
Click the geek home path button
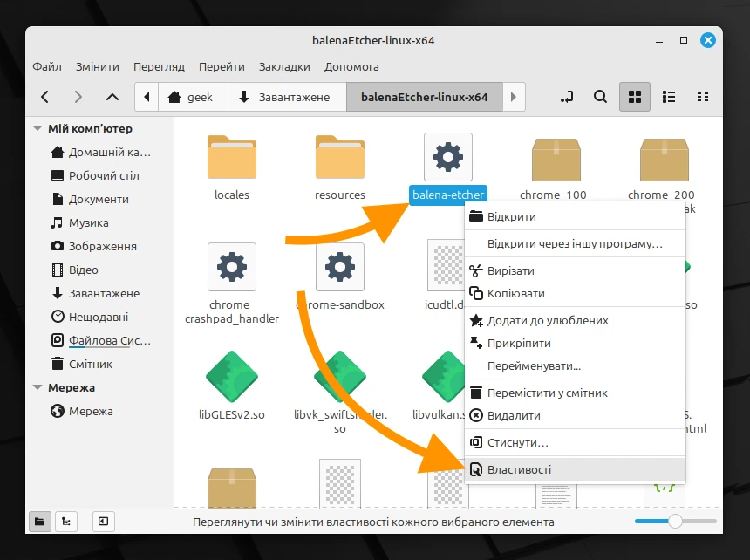pos(193,97)
